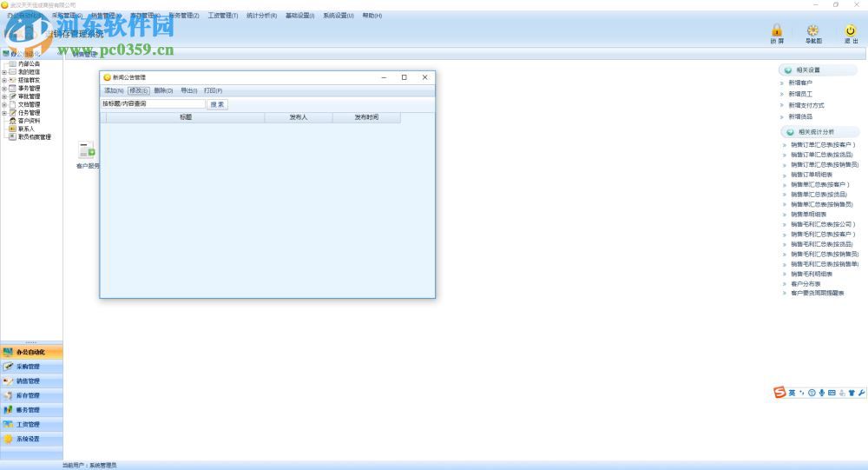Click 修改(E) in the announcement dialog

[x=138, y=90]
